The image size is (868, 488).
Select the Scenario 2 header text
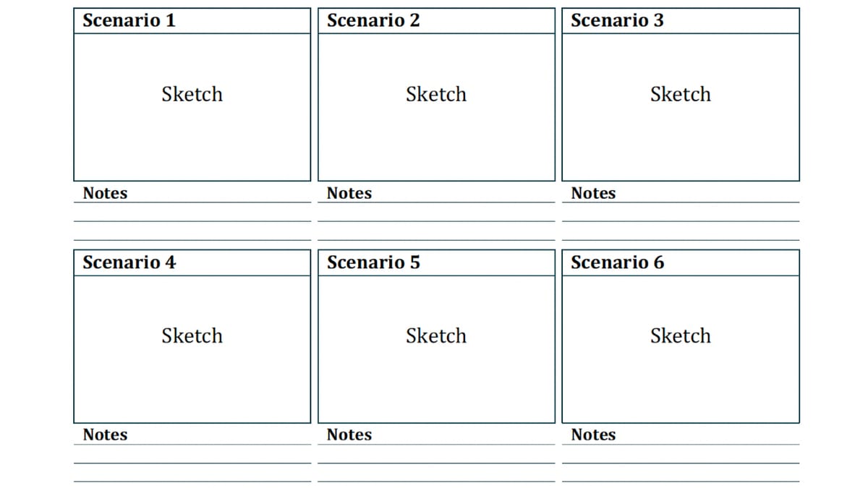pos(373,21)
